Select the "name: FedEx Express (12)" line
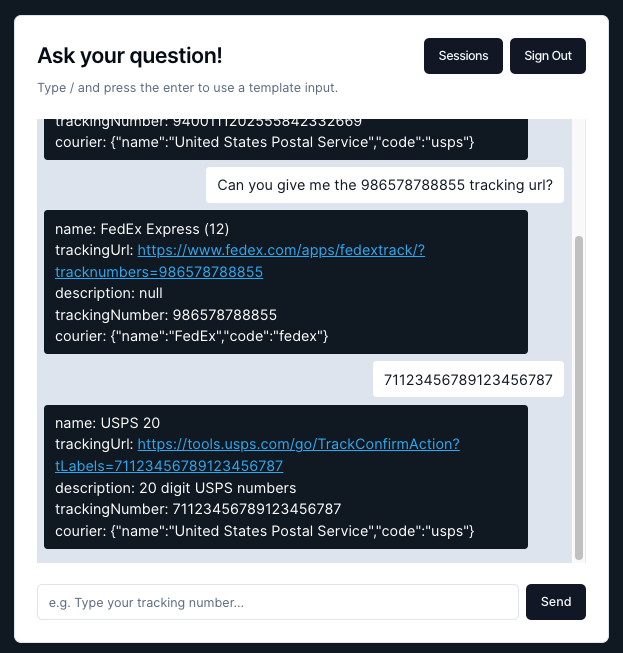 [142, 229]
